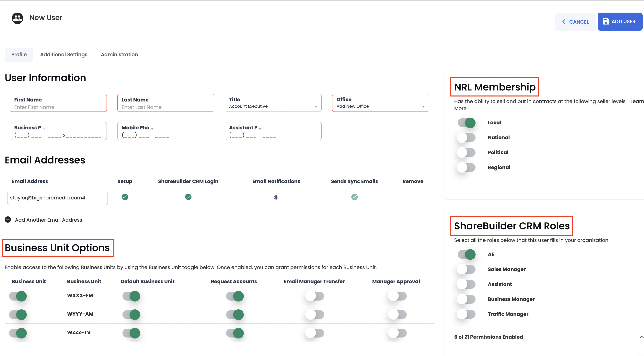Viewport: 644px width, 356px height.
Task: Click the email address field with staylor@bigsharemedia.com4
Action: tap(57, 198)
